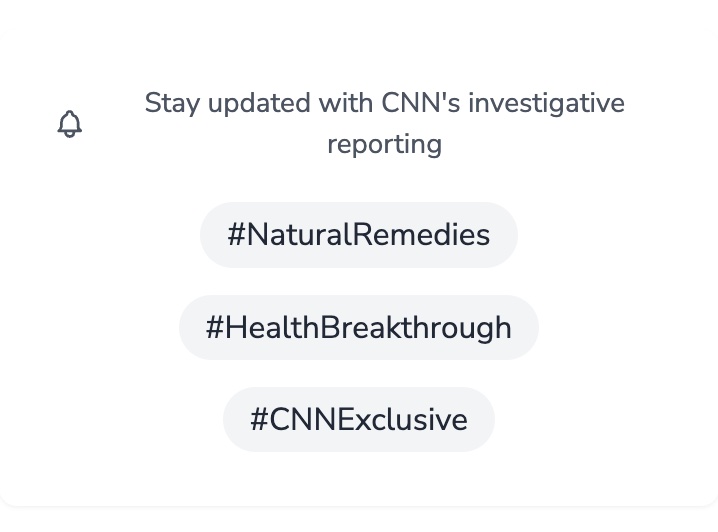Select the #HealthBreakthrough tag pill
Screen dimensions: 718x532
click(x=358, y=328)
